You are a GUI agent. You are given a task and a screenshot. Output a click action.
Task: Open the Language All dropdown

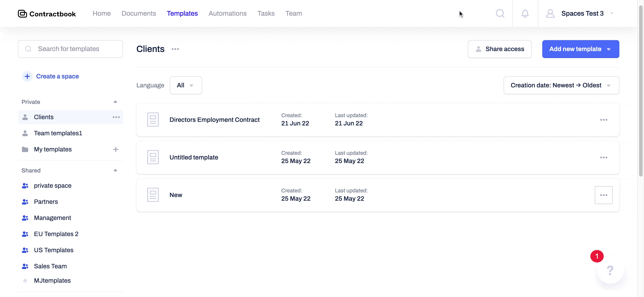[186, 85]
